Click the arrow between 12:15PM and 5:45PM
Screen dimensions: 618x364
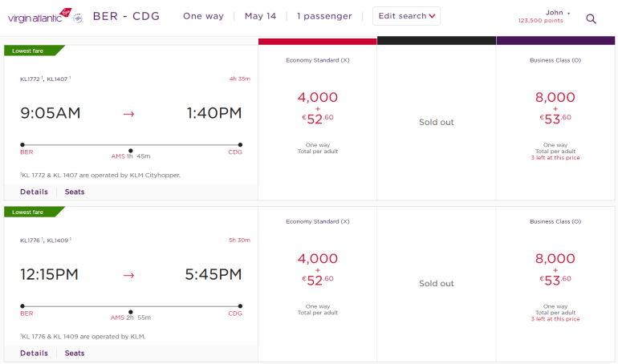click(129, 275)
